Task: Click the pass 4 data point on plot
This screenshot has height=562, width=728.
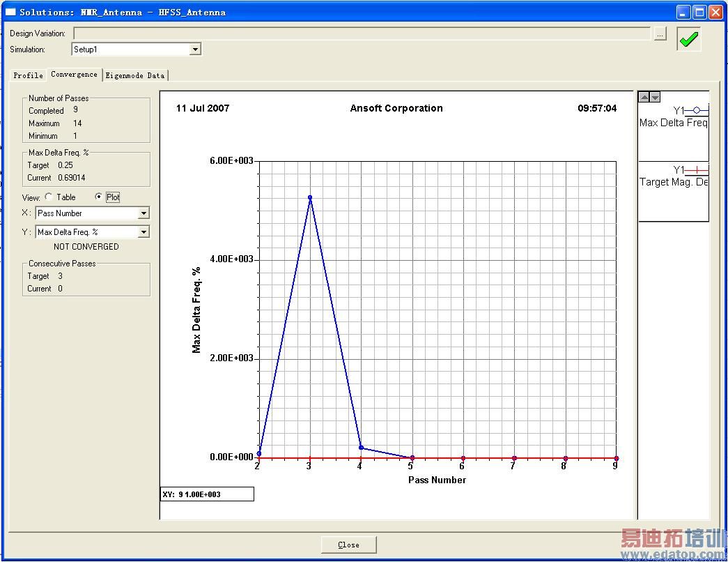Action: click(362, 448)
